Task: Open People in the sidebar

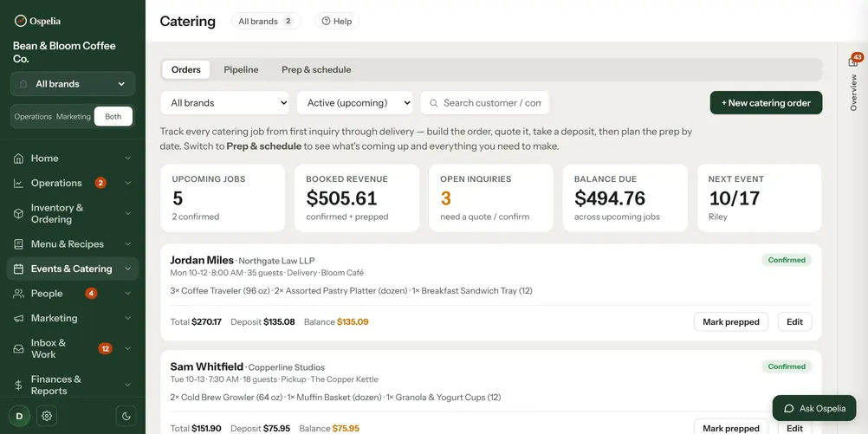Action: [x=73, y=294]
